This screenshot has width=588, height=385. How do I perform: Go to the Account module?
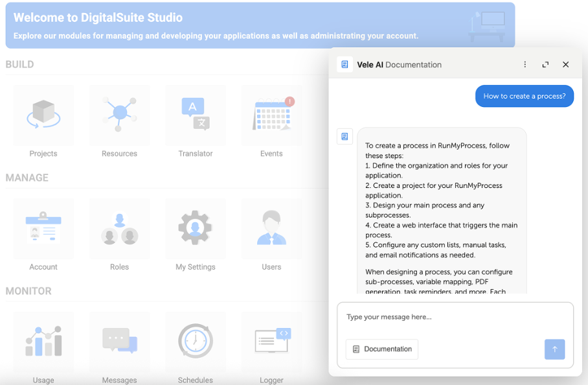pyautogui.click(x=43, y=229)
